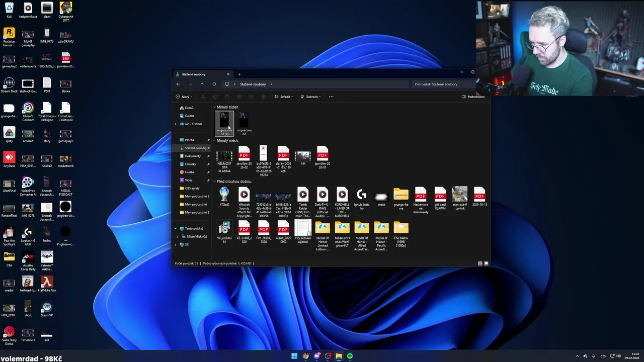644x362 pixels.
Task: Switch to details list view in status bar
Action: coord(480,263)
